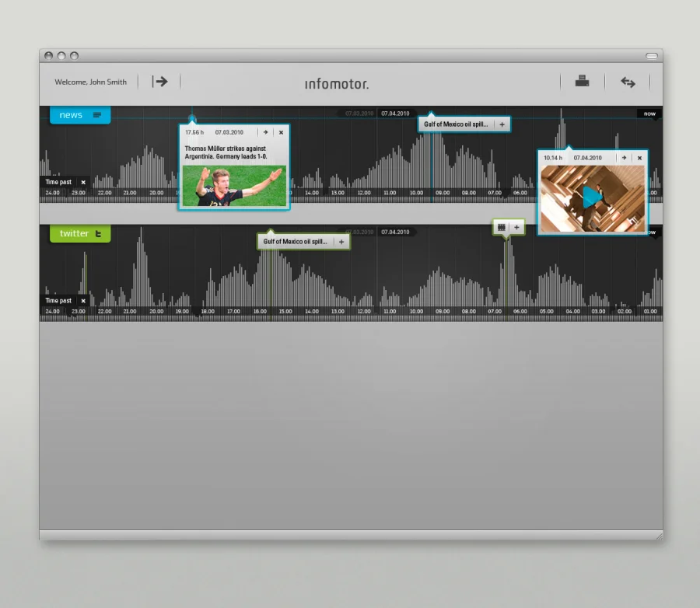Image resolution: width=700 pixels, height=608 pixels.
Task: Jump to now on news timeline
Action: pos(649,114)
